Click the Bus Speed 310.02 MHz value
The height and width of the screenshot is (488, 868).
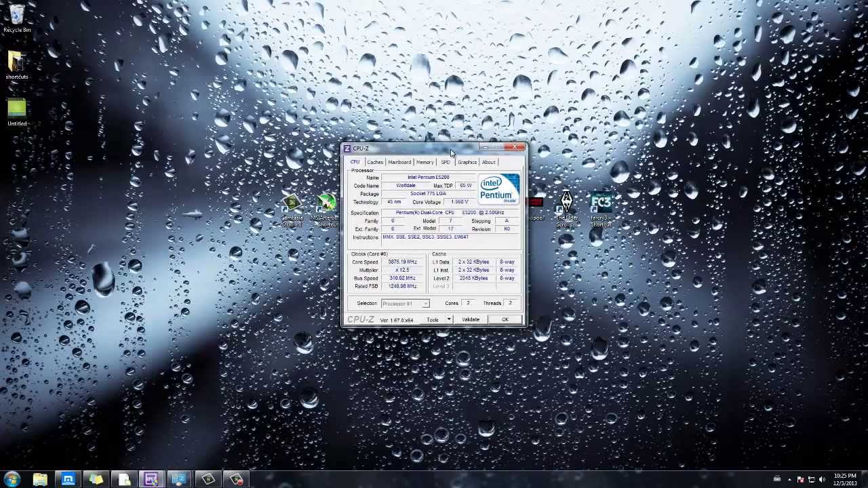pos(403,279)
